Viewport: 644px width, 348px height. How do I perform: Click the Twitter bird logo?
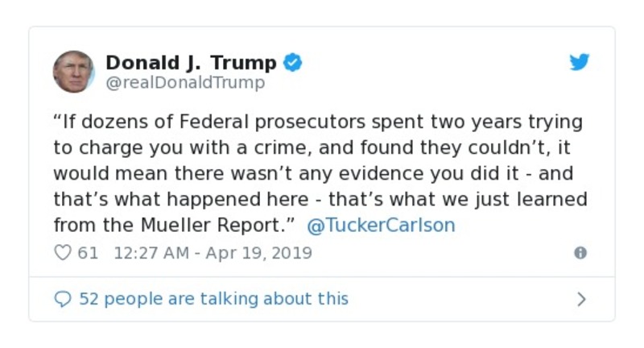tap(580, 63)
